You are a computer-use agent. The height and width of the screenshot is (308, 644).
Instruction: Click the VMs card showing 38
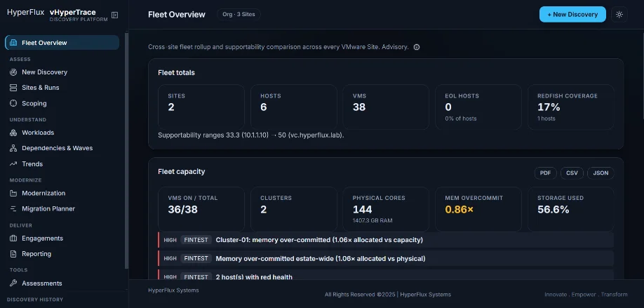386,107
